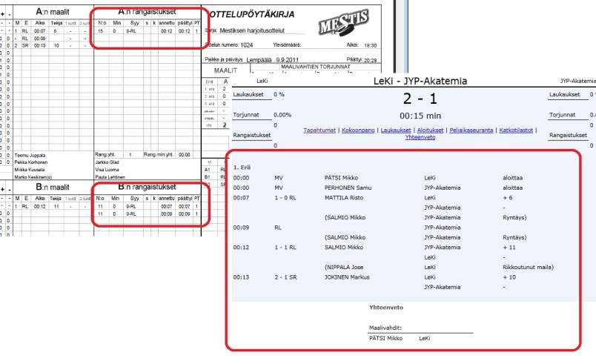Open the underlined Yhteenveto link
This screenshot has height=364, width=596.
coord(420,137)
